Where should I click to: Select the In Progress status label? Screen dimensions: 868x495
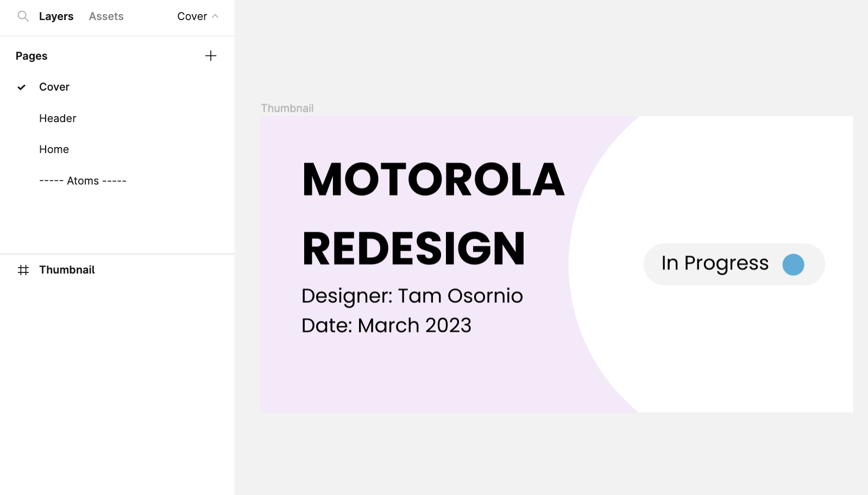[x=715, y=263]
